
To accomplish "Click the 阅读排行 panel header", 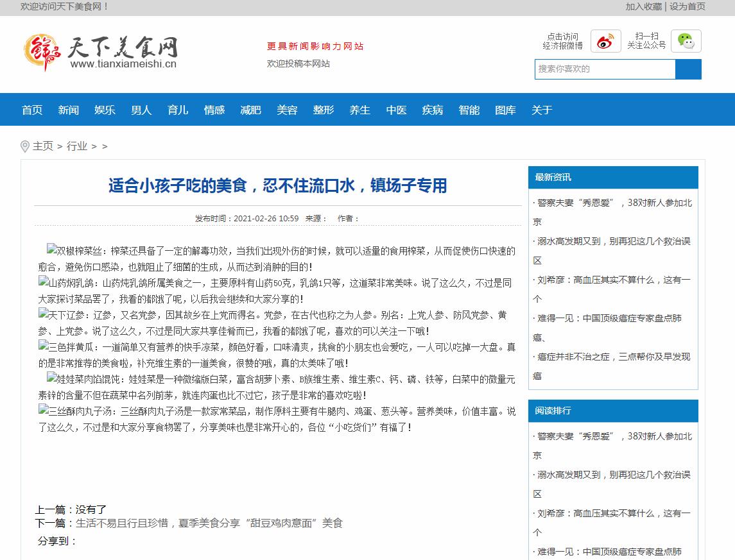I will click(613, 411).
